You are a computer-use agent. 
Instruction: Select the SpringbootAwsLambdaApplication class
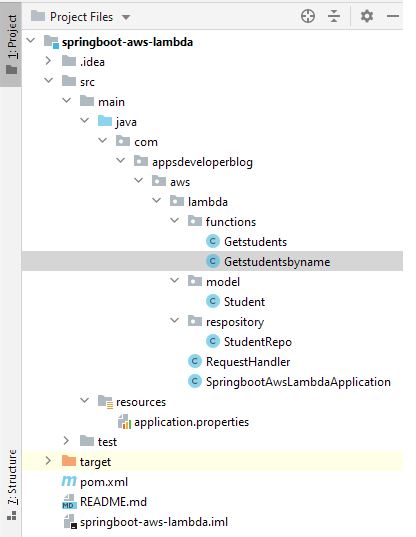tap(298, 382)
